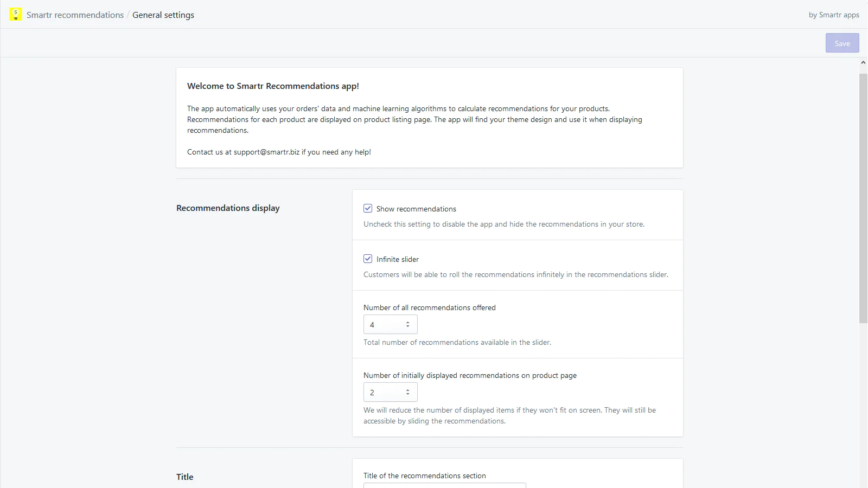Click the vertical scrollbar thumb
This screenshot has height=488, width=868.
click(x=863, y=198)
